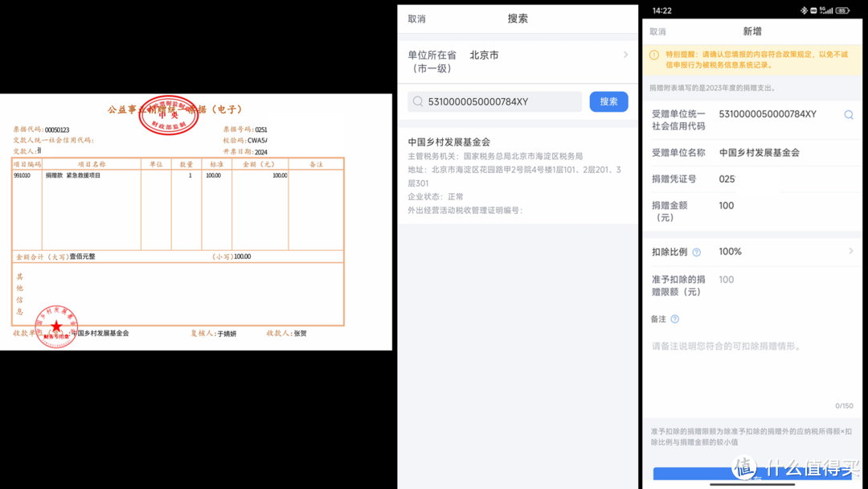Image resolution: width=868 pixels, height=489 pixels.
Task: Click 壹佰元整 total amount on receipt
Action: tap(82, 257)
